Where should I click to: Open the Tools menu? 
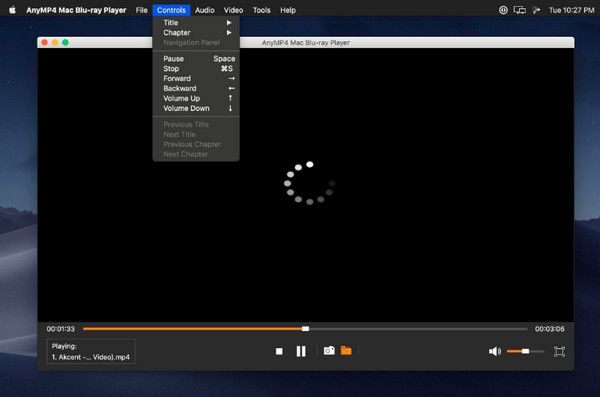[x=261, y=10]
